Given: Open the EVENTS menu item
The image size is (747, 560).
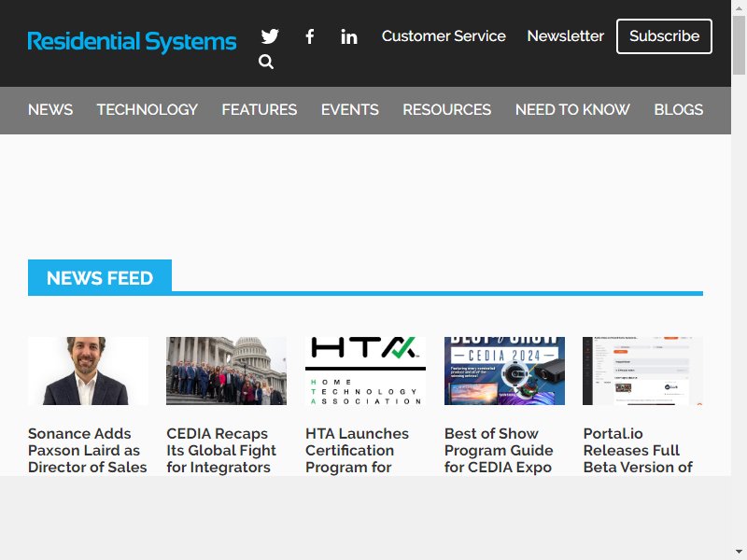Looking at the screenshot, I should tap(349, 109).
